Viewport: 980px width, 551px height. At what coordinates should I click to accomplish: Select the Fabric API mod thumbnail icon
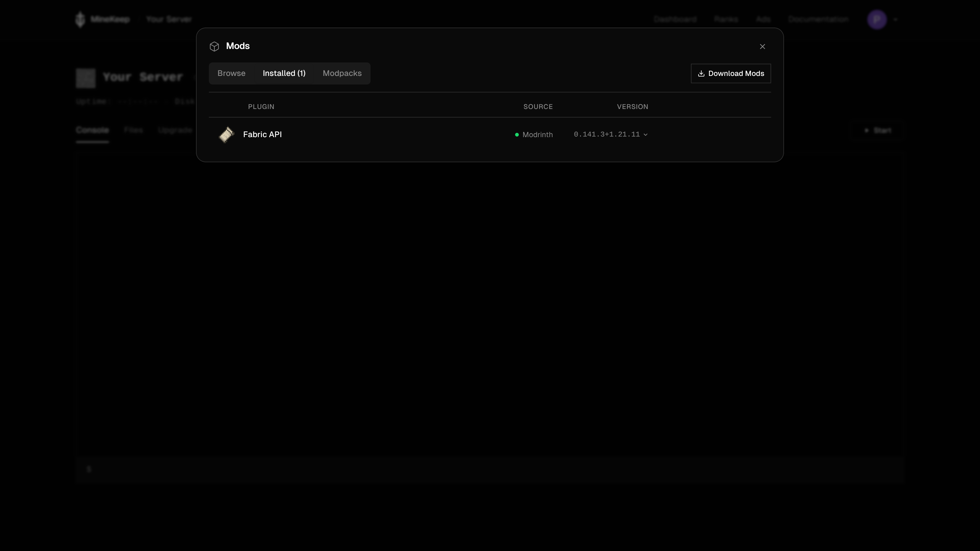click(x=227, y=134)
